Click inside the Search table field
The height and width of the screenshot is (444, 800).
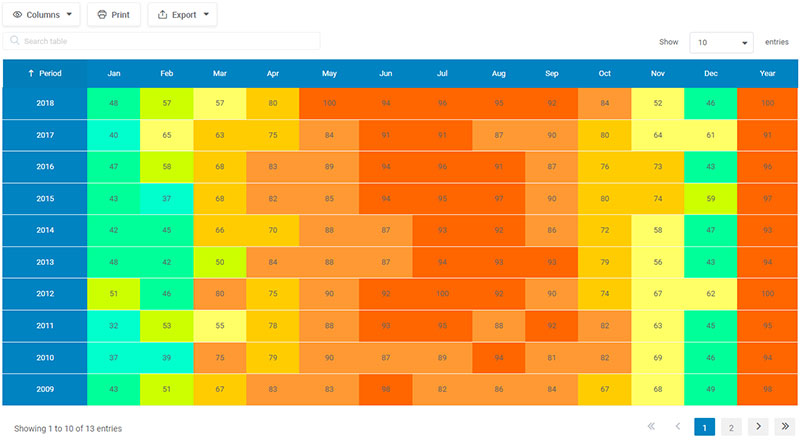tap(170, 41)
